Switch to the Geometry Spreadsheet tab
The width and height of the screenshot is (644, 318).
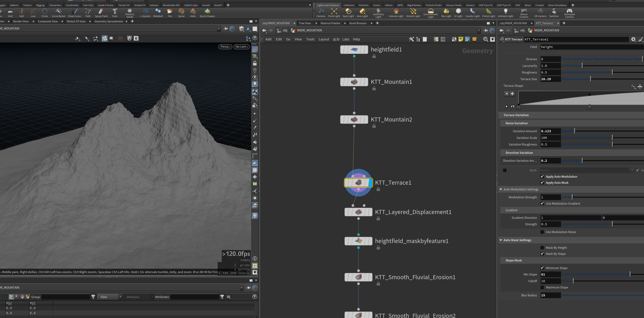109,21
